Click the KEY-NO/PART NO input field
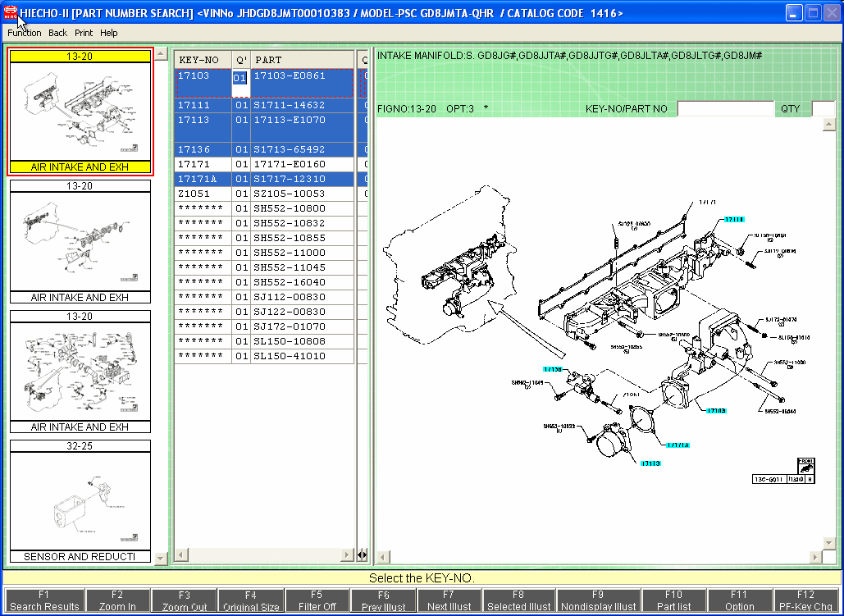 (x=725, y=109)
